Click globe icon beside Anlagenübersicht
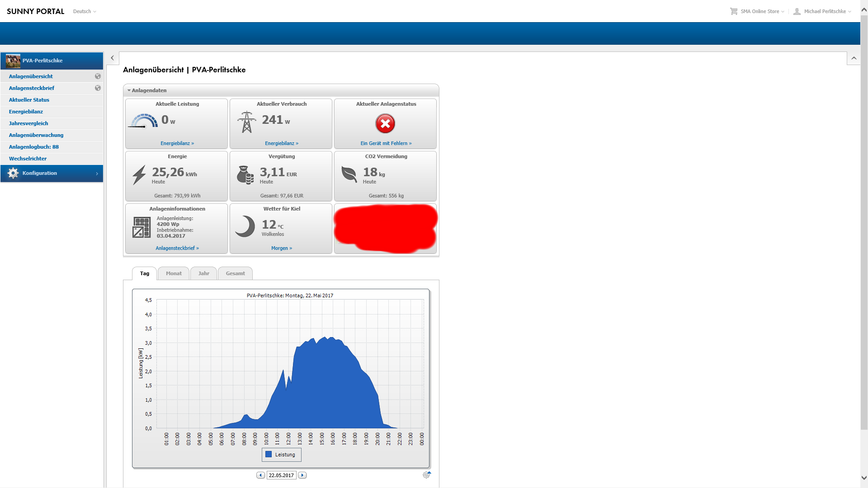This screenshot has height=488, width=868. point(98,76)
